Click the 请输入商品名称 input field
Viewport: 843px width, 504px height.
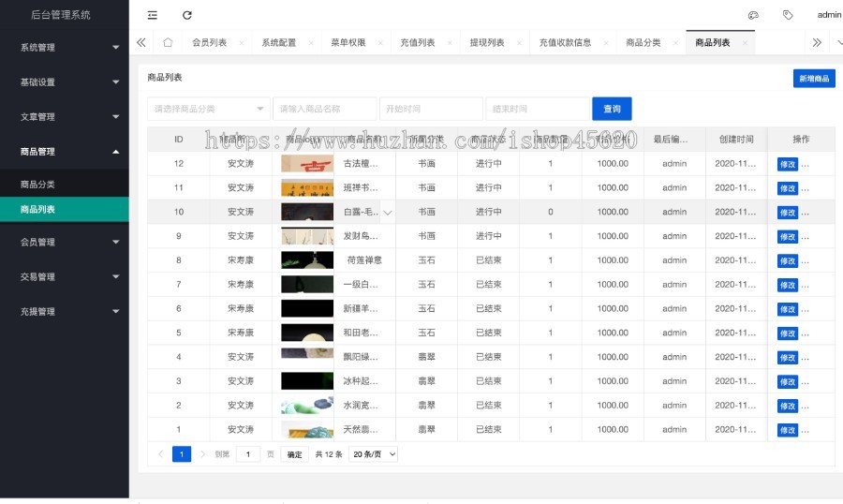click(x=325, y=109)
